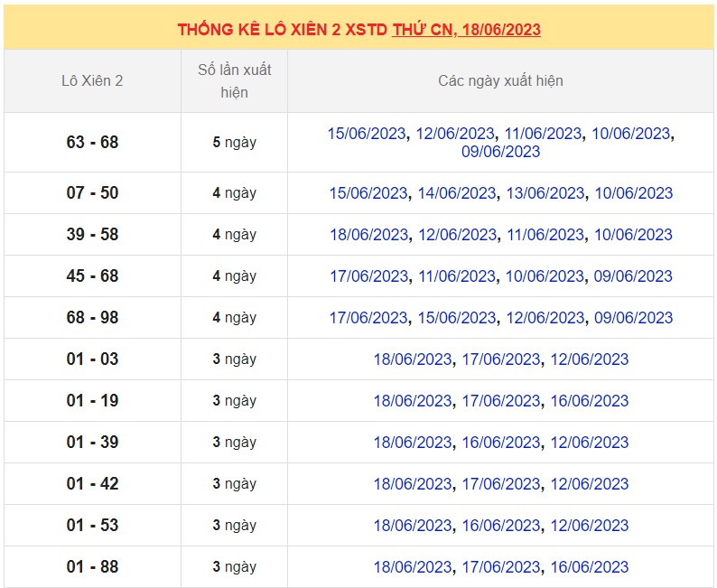Click the "5 ngày" count cell
Screen dimensions: 717x588
(234, 143)
